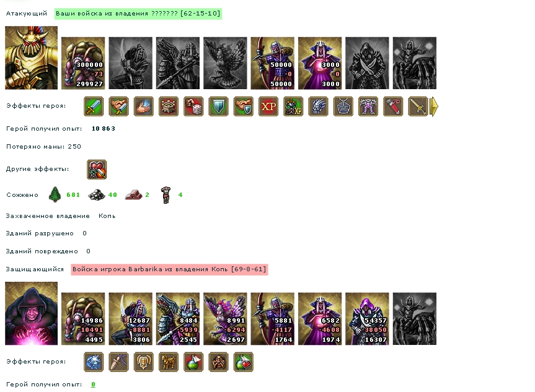This screenshot has width=535, height=392.
Task: Click the defender experience value 0 link
Action: pyautogui.click(x=93, y=385)
